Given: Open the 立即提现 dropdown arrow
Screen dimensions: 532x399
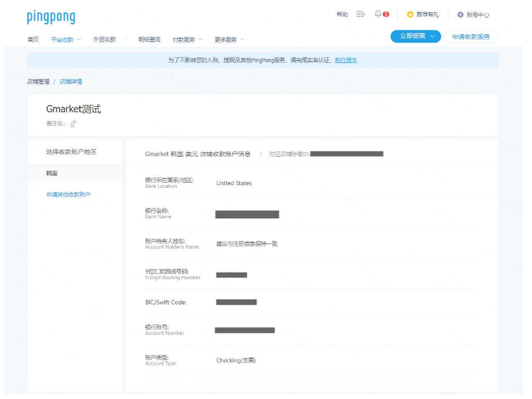Looking at the screenshot, I should [x=433, y=36].
